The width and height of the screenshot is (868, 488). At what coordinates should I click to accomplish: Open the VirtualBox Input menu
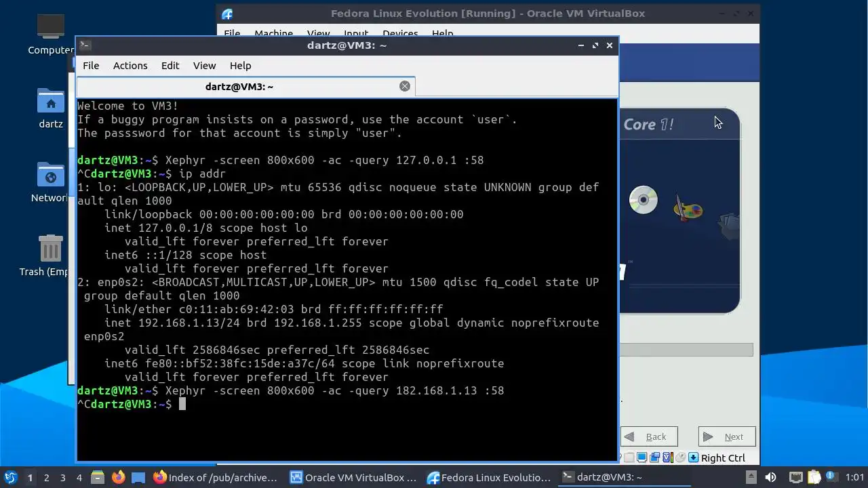pos(356,34)
